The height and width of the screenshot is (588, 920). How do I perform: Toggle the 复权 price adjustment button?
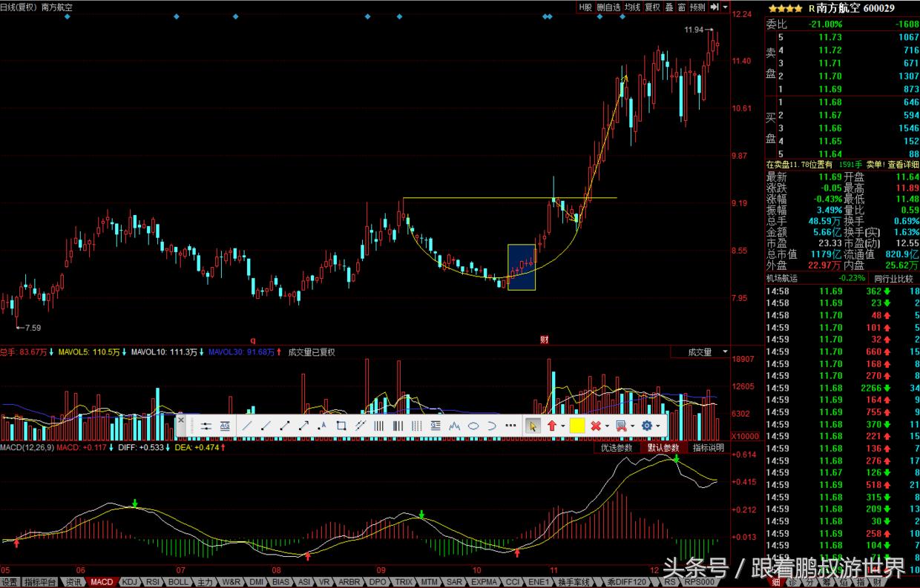point(652,7)
